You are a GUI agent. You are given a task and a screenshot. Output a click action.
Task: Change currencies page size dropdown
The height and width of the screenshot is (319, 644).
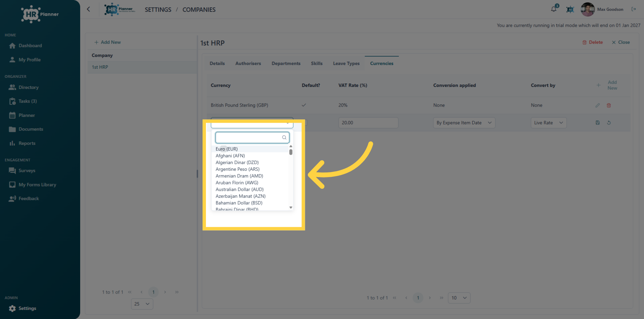pyautogui.click(x=459, y=298)
